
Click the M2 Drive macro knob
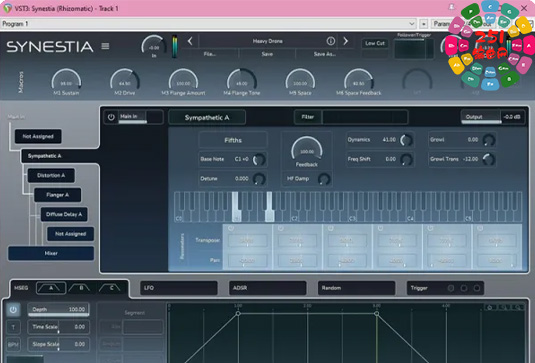click(x=125, y=81)
